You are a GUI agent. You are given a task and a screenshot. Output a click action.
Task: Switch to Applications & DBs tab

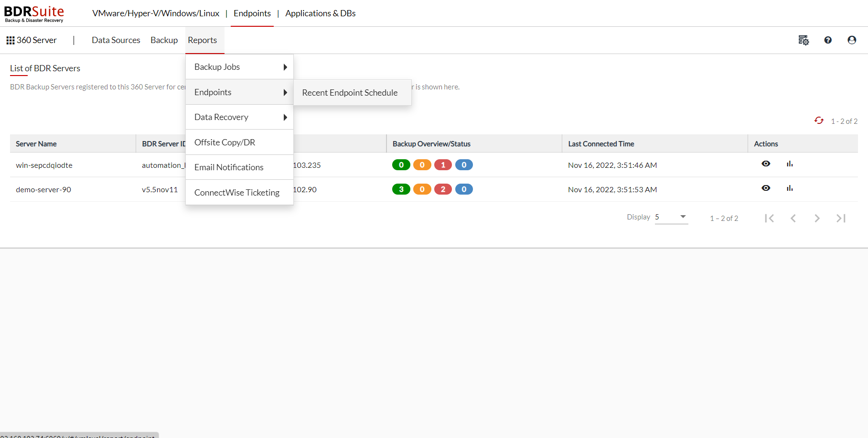[x=321, y=13]
